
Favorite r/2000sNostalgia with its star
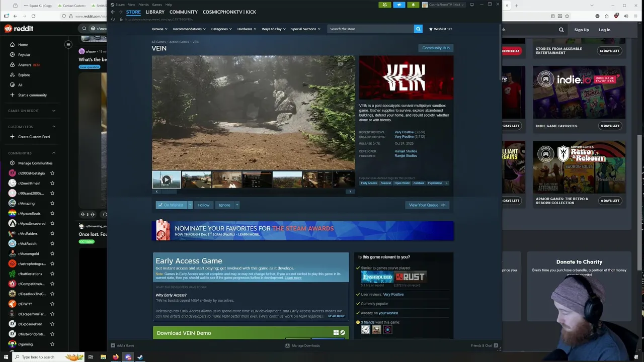[52, 173]
